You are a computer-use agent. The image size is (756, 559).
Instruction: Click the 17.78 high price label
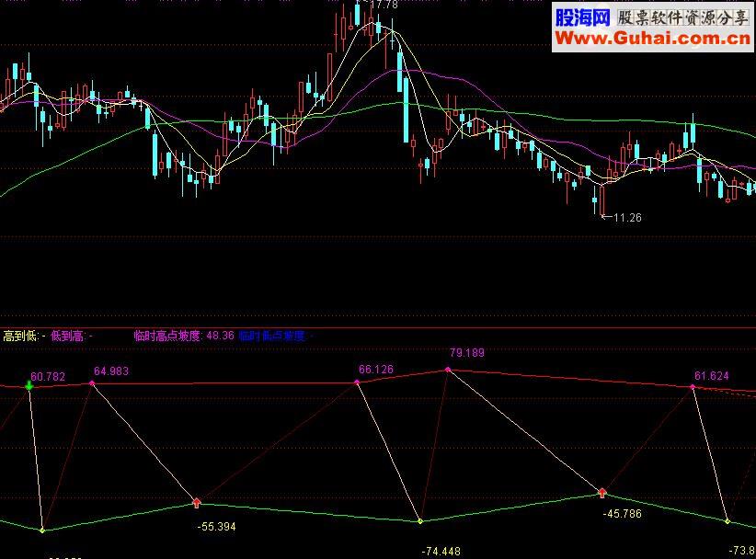tap(384, 5)
